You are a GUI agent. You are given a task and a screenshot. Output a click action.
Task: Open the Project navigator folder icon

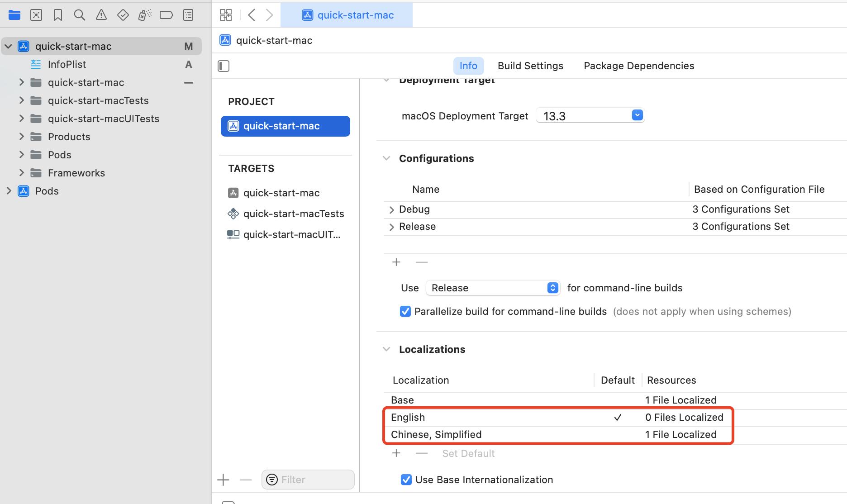tap(14, 15)
